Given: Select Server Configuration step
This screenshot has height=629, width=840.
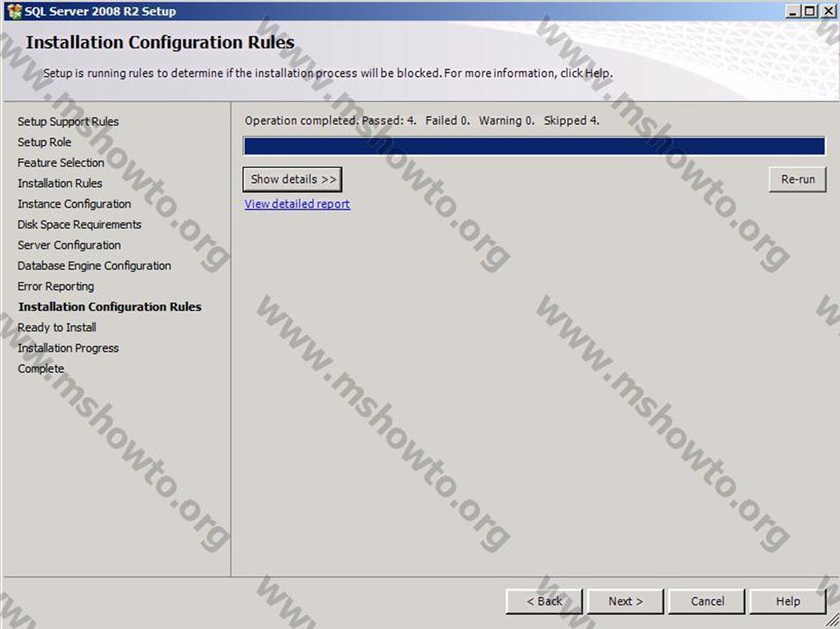Looking at the screenshot, I should tap(69, 245).
